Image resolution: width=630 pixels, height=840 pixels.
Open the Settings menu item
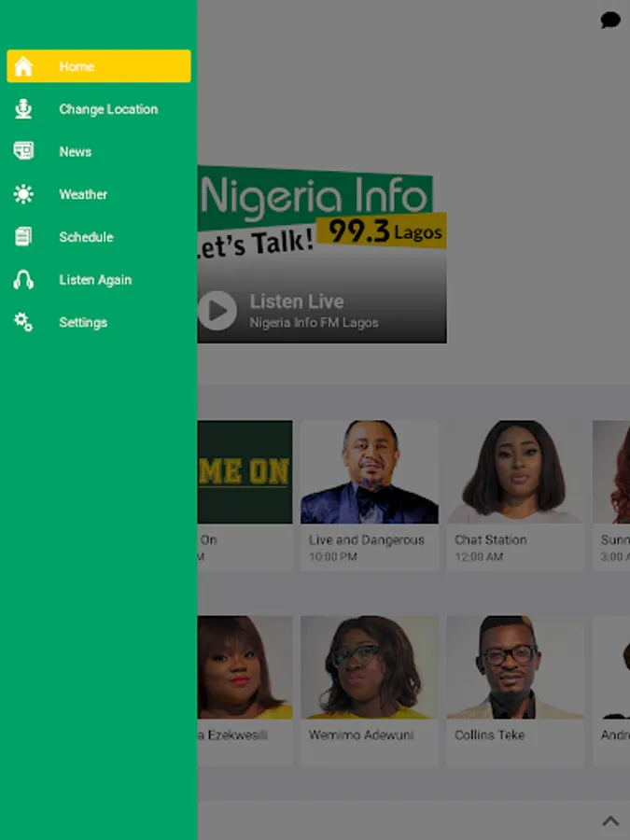[x=99, y=322]
